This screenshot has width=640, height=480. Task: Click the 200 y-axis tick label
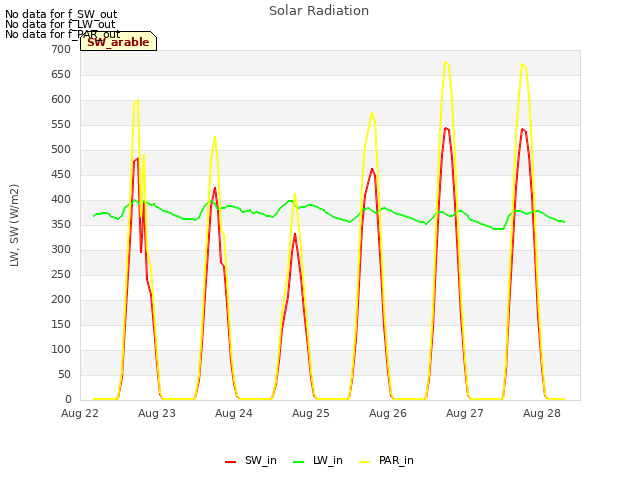tap(61, 300)
